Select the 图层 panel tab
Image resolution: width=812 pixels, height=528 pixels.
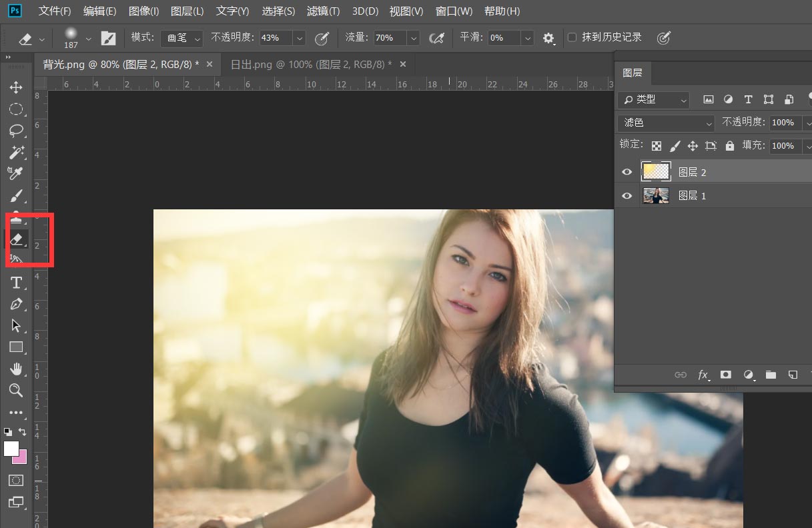633,73
